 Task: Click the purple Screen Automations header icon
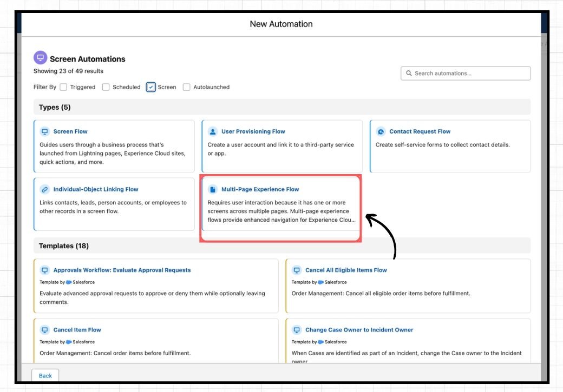coord(40,58)
